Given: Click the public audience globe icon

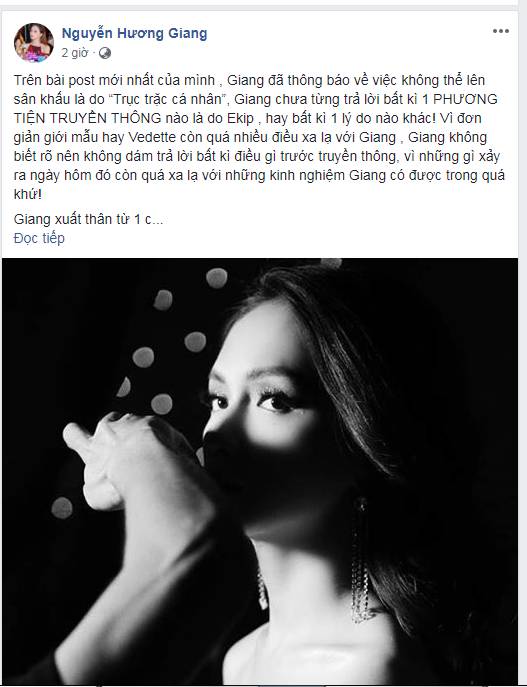Looking at the screenshot, I should tap(105, 53).
